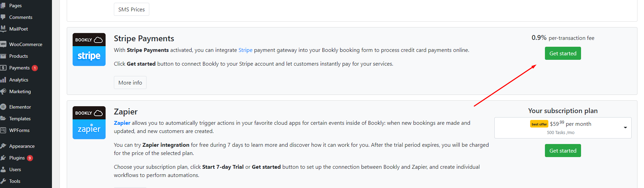Expand the subscription plan dropdown arrow
644x188 pixels.
pyautogui.click(x=625, y=128)
